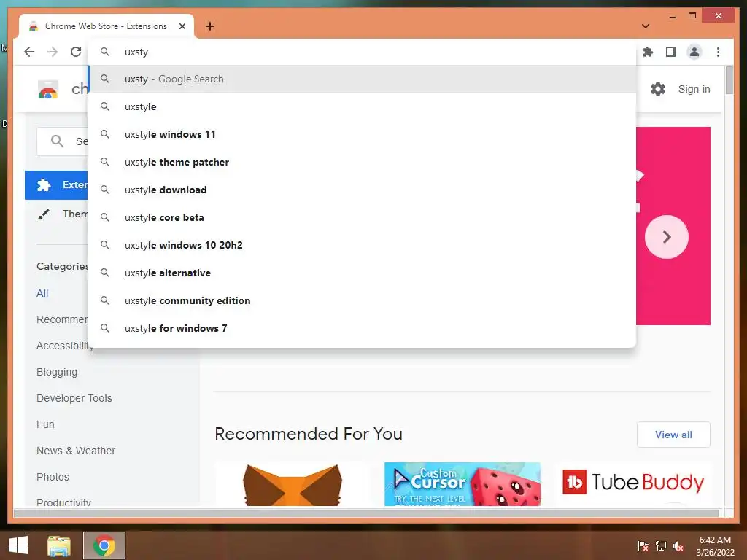The width and height of the screenshot is (747, 560).
Task: Reload the Chrome Web Store page
Action: [76, 52]
